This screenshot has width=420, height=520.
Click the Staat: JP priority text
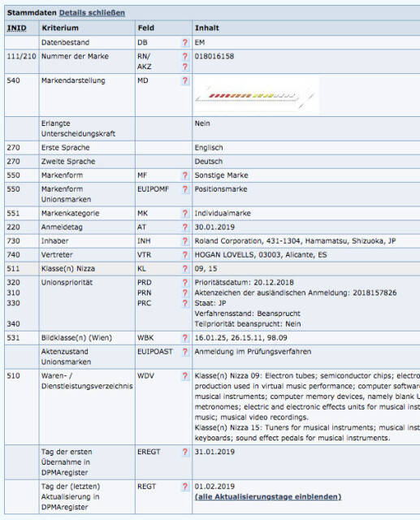pyautogui.click(x=210, y=303)
